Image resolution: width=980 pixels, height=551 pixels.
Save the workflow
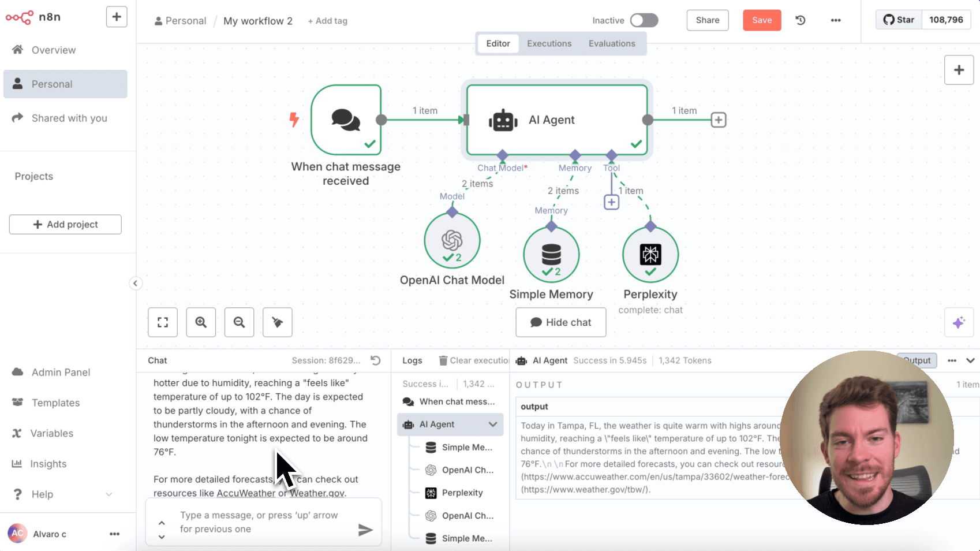(762, 20)
